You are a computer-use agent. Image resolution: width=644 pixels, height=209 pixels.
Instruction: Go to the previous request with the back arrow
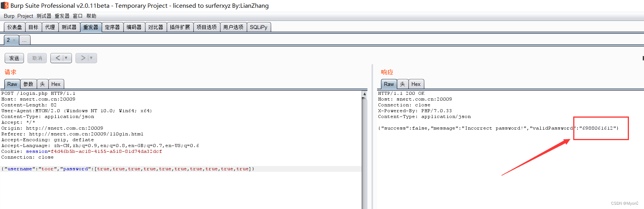point(57,58)
